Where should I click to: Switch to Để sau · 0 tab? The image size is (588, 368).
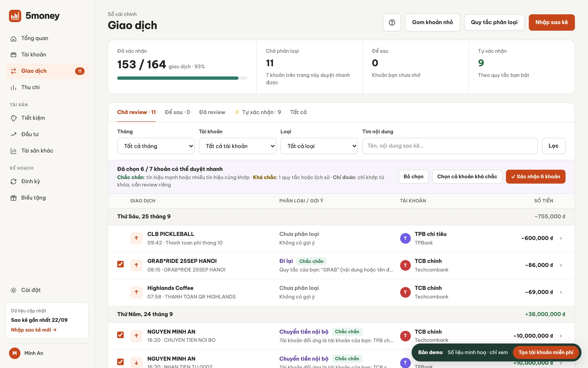(x=177, y=112)
